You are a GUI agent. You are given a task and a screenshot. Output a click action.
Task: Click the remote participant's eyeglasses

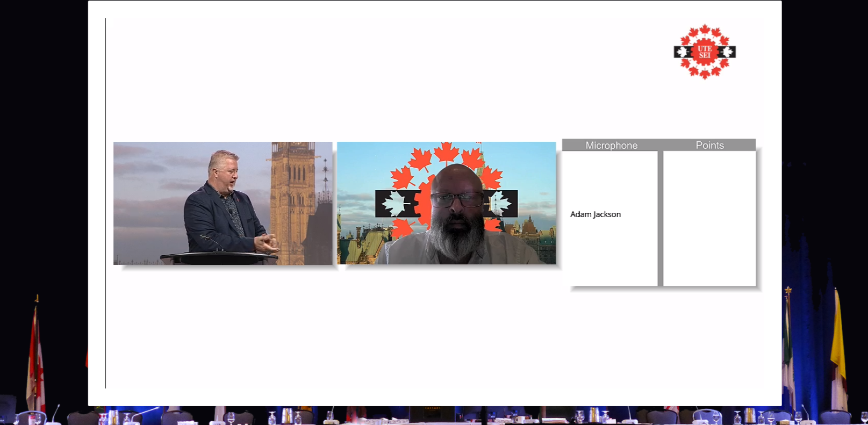click(456, 200)
